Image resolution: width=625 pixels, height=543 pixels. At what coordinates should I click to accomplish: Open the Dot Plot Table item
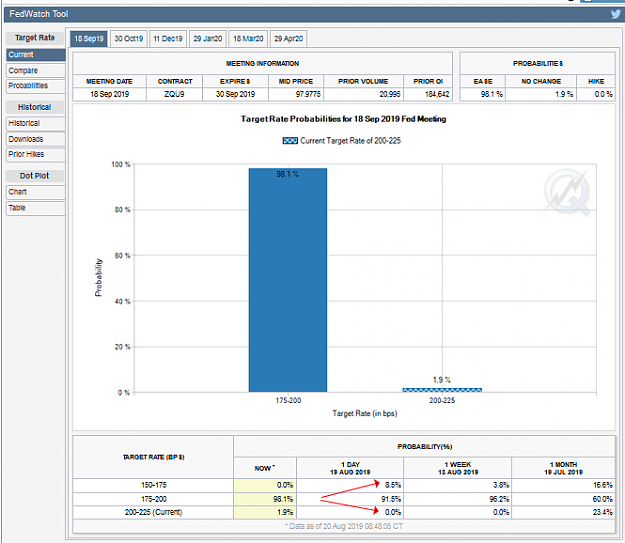(x=36, y=208)
